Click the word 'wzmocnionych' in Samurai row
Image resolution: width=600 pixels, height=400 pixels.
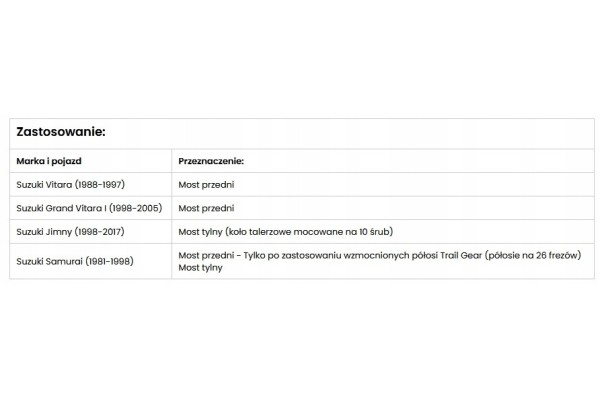[x=377, y=255]
